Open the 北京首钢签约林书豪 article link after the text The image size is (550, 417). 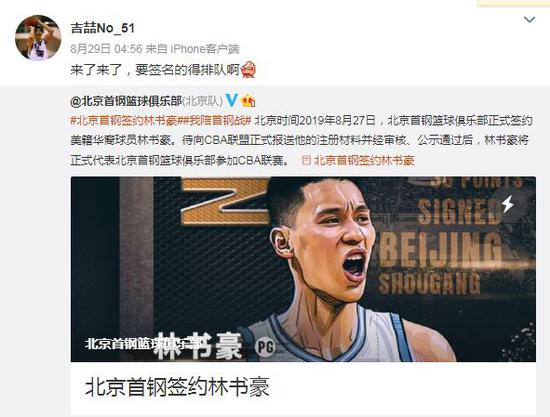click(364, 160)
